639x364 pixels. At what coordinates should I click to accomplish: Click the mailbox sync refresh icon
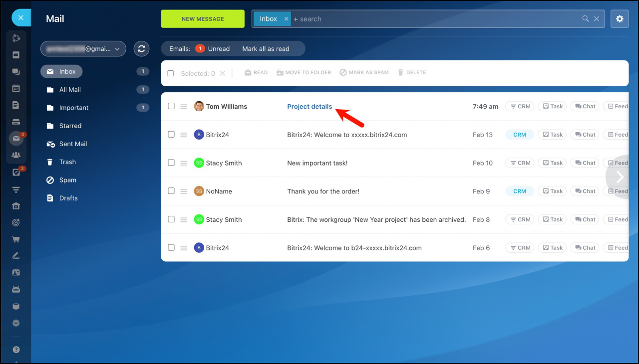pyautogui.click(x=142, y=48)
